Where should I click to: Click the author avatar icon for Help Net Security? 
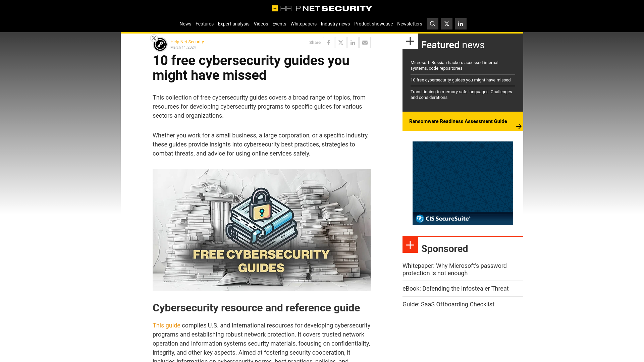(x=160, y=44)
